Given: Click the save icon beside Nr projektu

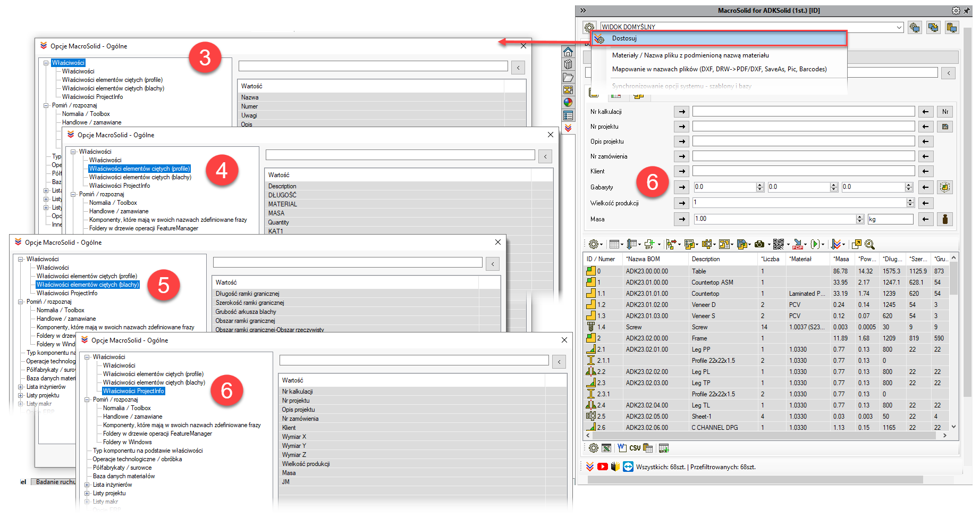Looking at the screenshot, I should (x=945, y=127).
